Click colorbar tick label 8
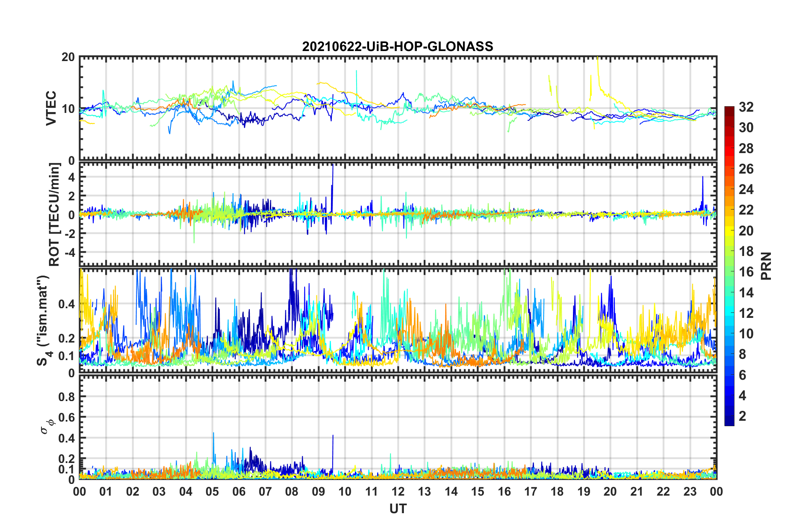Screen dimensions: 796x532 (742, 354)
